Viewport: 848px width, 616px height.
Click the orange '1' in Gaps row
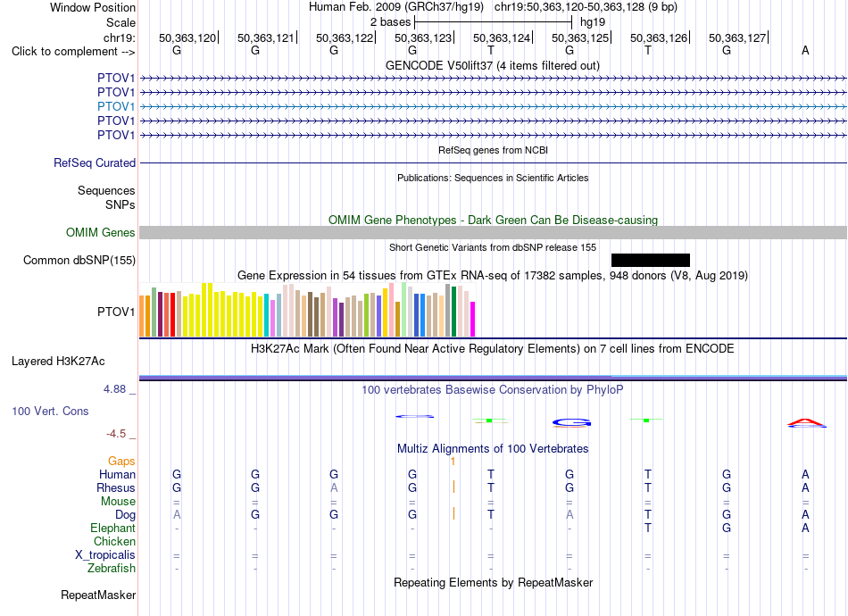(453, 462)
